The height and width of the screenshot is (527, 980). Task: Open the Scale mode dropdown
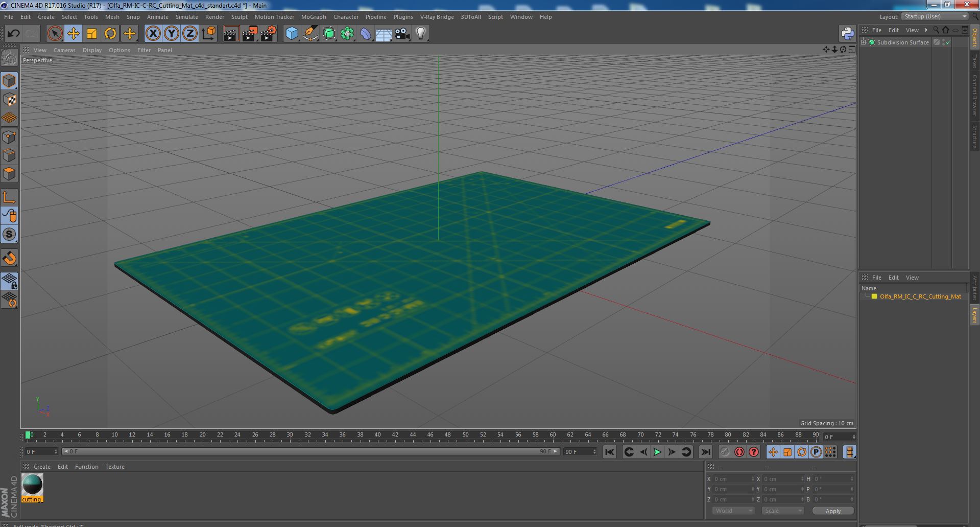[782, 511]
